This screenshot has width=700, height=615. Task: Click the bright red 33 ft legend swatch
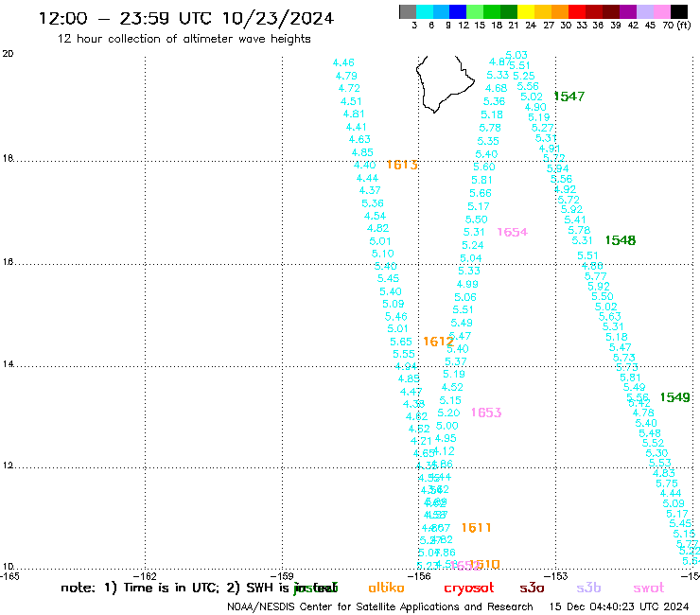tap(576, 11)
